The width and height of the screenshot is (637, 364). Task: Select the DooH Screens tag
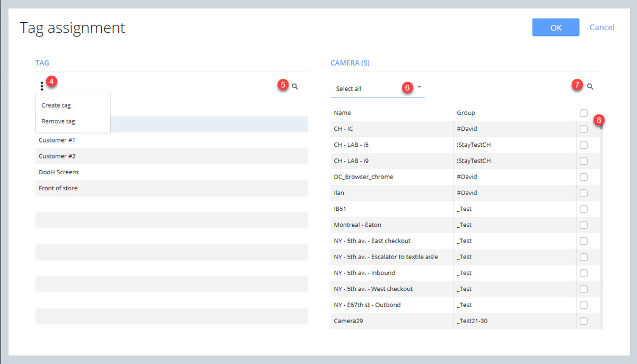171,172
